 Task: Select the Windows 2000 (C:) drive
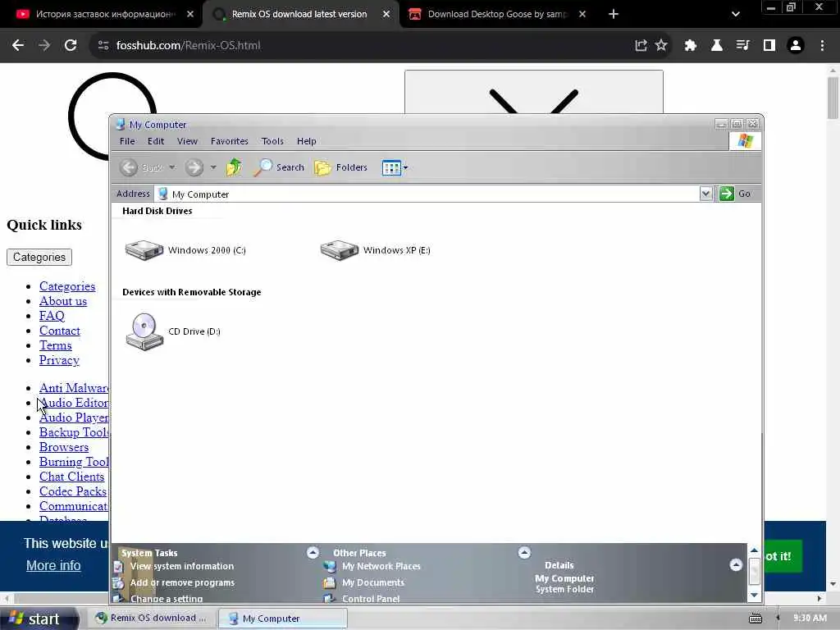pyautogui.click(x=185, y=249)
